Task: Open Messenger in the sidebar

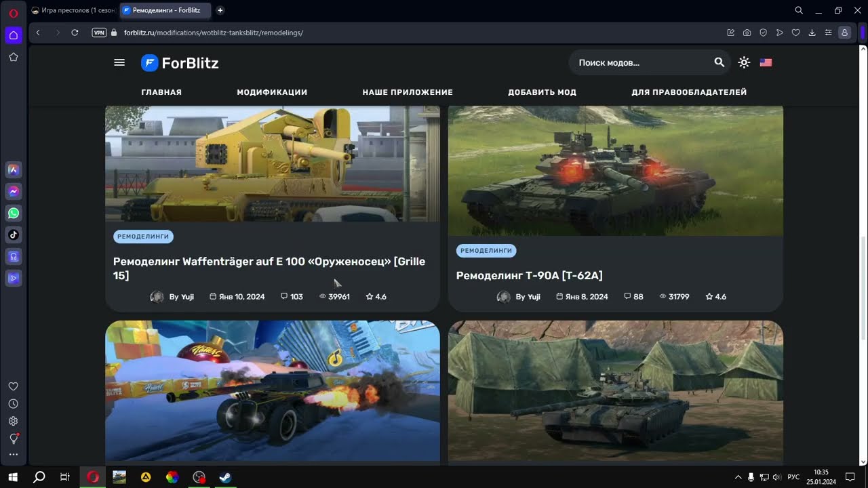Action: click(x=13, y=191)
